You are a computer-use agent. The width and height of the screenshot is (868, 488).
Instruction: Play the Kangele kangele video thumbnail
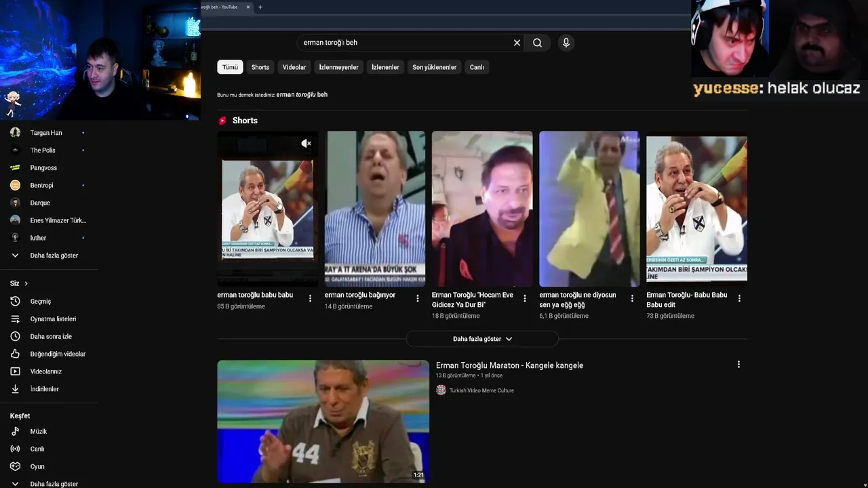pyautogui.click(x=323, y=422)
